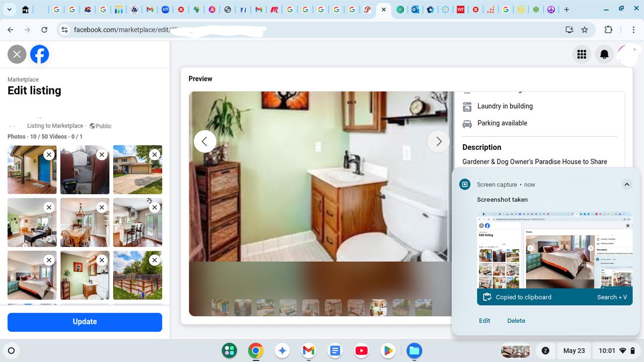
Task: Click the Update button
Action: click(x=85, y=322)
